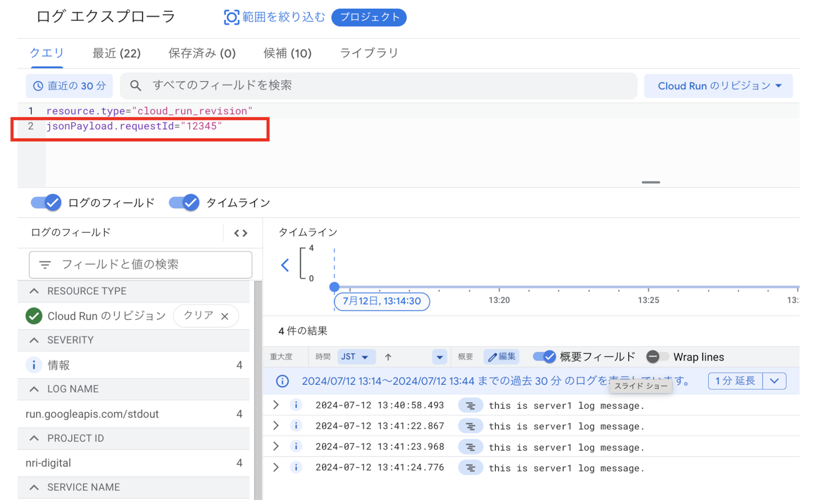The width and height of the screenshot is (827, 504).
Task: Click the blue timeline start handle
Action: pos(334,287)
